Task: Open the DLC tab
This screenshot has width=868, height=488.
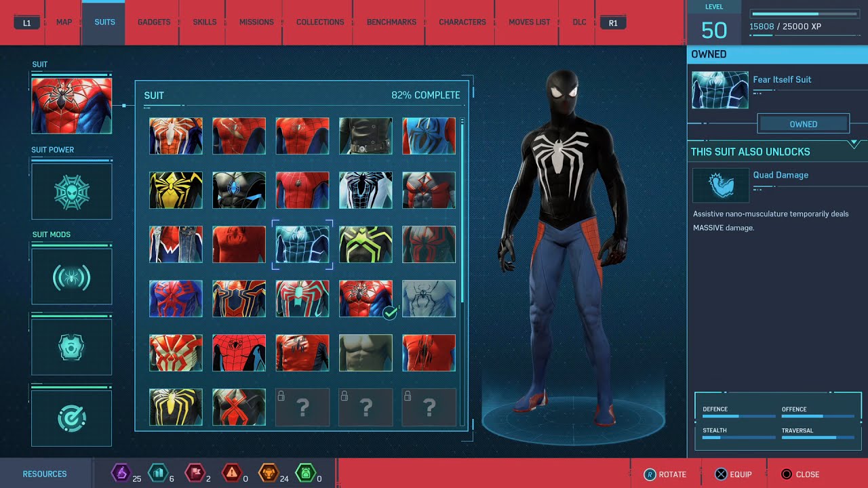Action: point(579,22)
